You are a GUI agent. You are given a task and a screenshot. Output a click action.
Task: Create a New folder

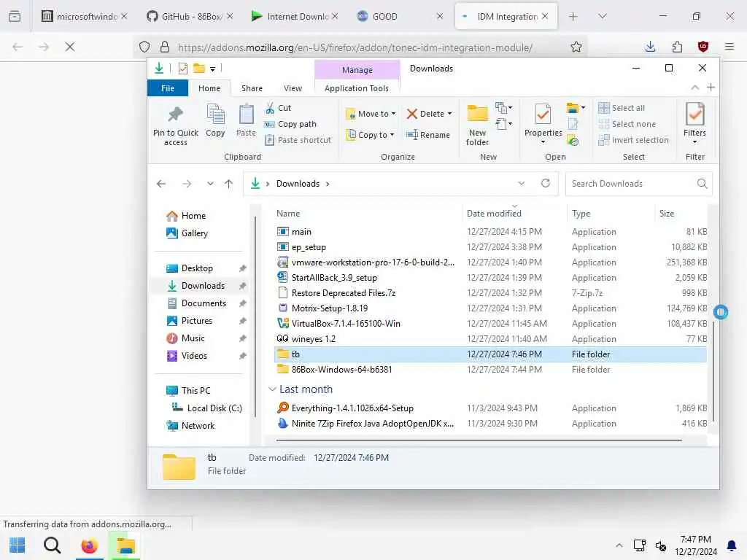[477, 125]
